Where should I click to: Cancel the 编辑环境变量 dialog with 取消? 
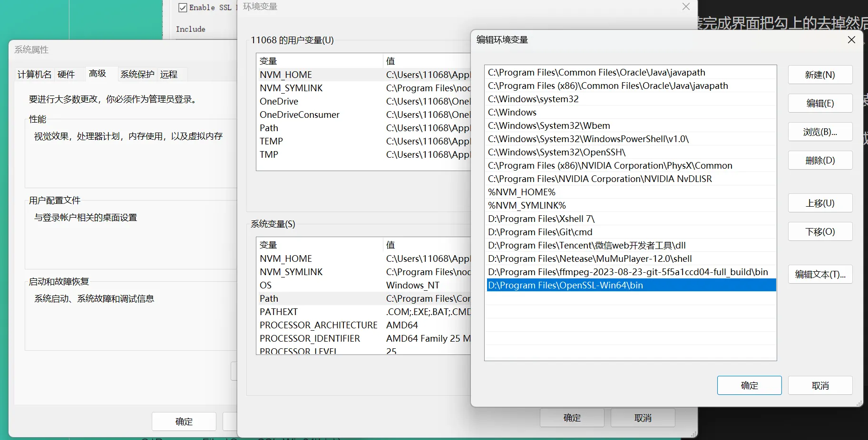pos(819,385)
